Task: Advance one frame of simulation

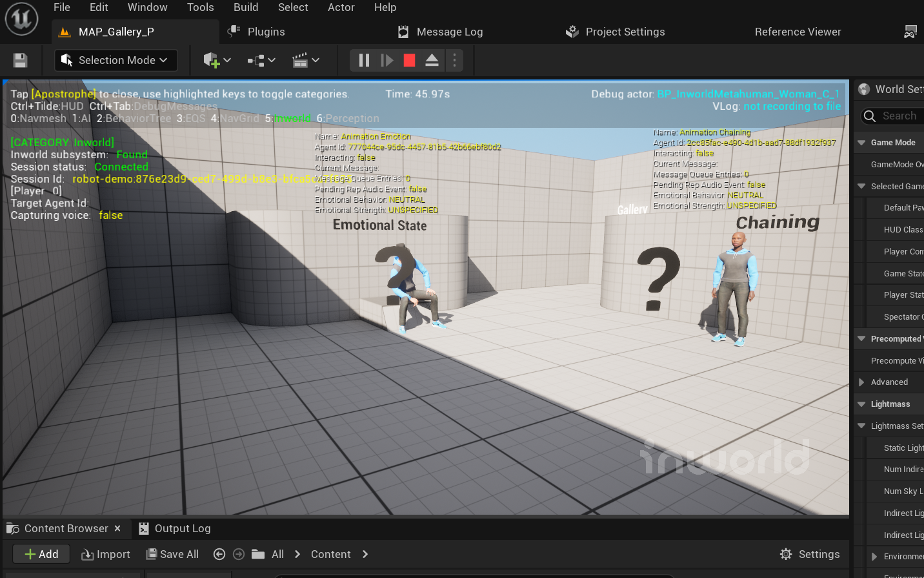Action: click(x=387, y=60)
